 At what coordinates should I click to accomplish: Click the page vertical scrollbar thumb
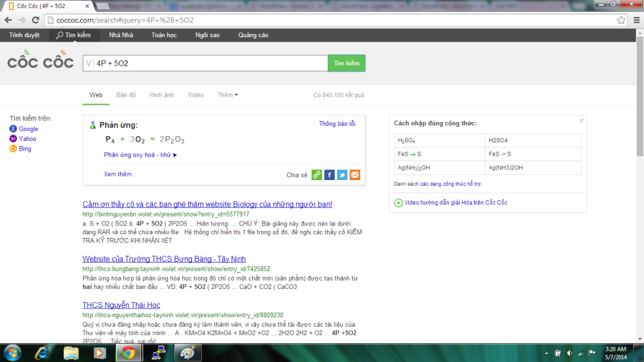[640, 96]
